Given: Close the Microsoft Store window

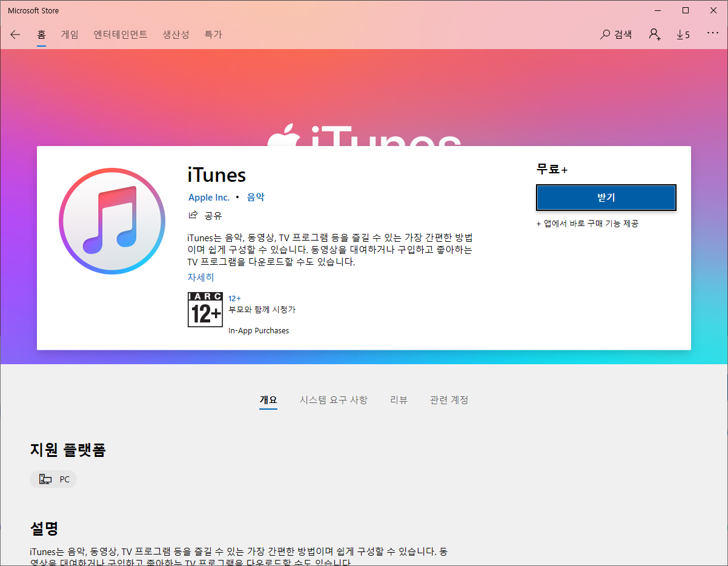Looking at the screenshot, I should coord(713,10).
